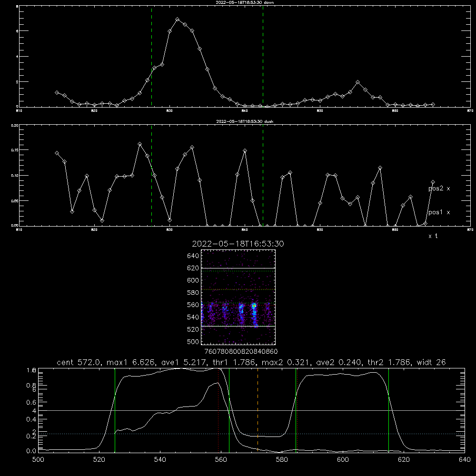The height and width of the screenshot is (476, 476).
Task: Click the spectrogram image thumbnail
Action: pos(238,297)
